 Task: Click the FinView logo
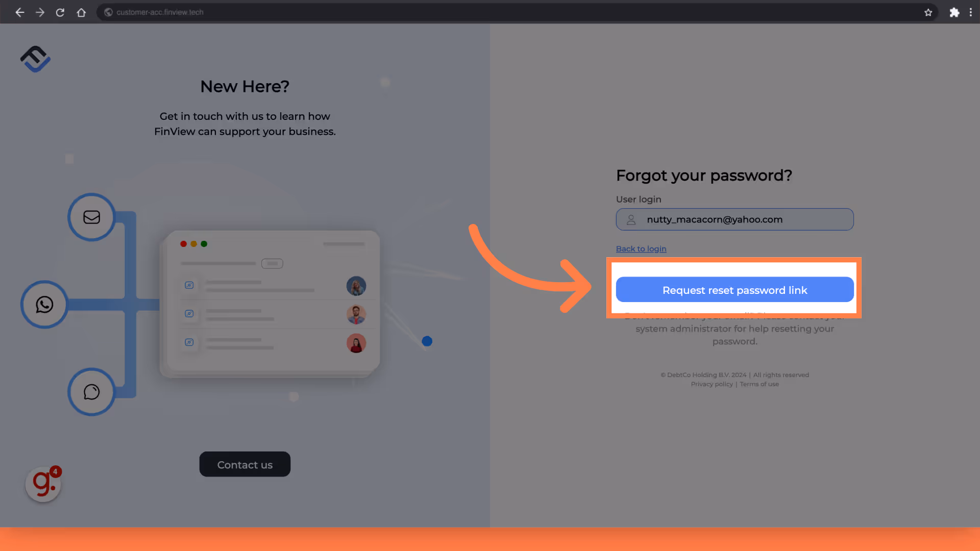coord(35,59)
